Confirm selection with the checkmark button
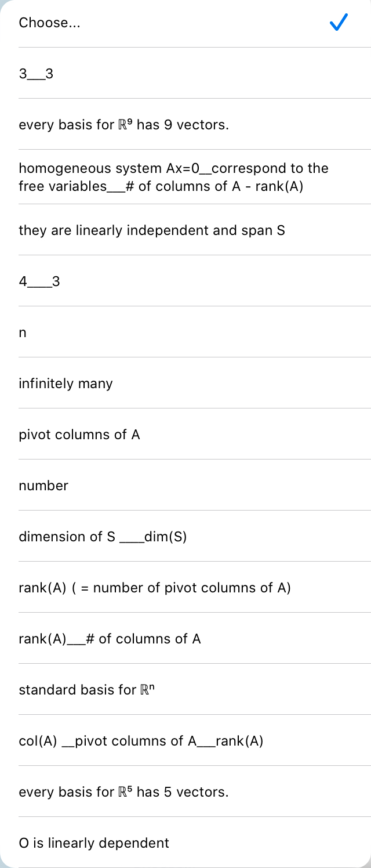371x868 pixels. click(338, 23)
